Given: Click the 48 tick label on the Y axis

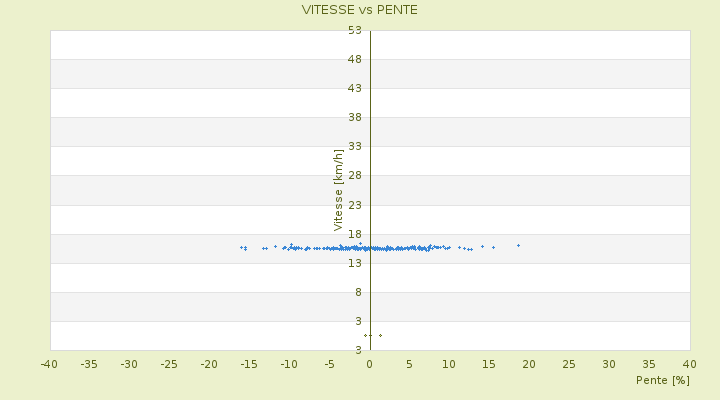Looking at the screenshot, I should tap(355, 59).
